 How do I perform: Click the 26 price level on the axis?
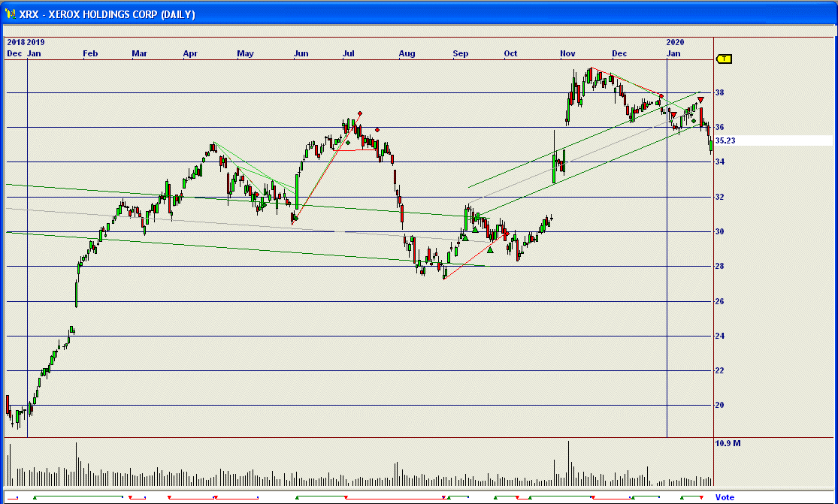pos(719,301)
